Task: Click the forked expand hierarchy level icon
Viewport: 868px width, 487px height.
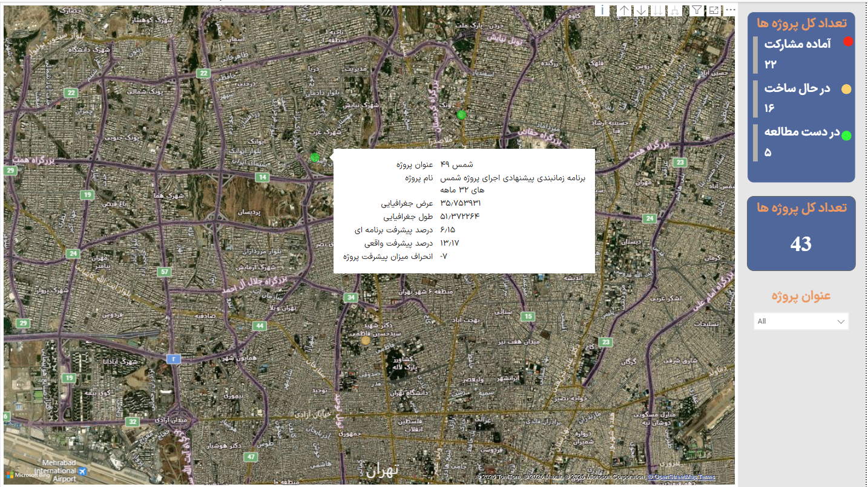Action: pyautogui.click(x=674, y=10)
